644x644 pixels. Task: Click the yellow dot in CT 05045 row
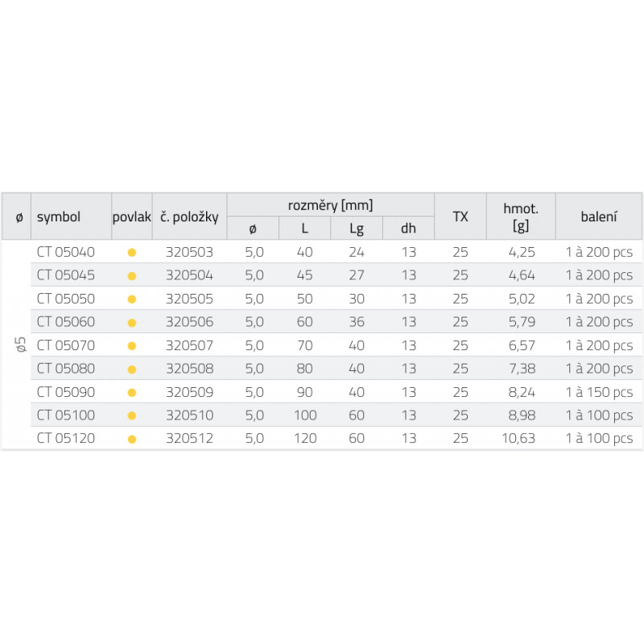[132, 275]
